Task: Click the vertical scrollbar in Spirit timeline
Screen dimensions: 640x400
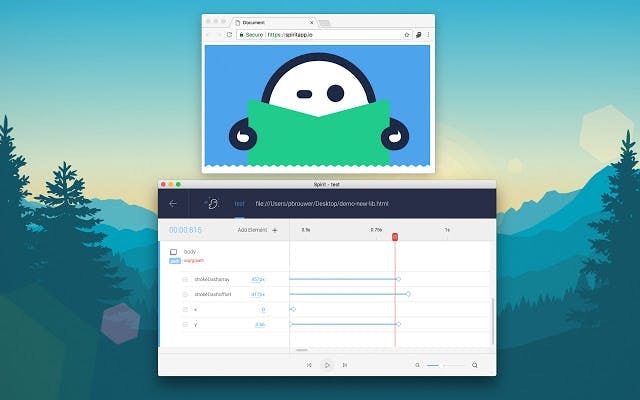Action: (x=493, y=321)
